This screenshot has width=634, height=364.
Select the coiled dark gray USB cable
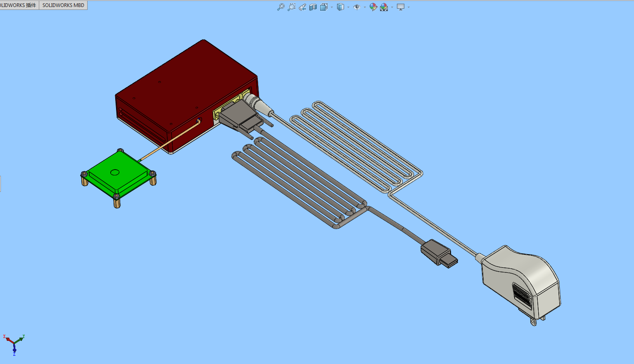299,184
